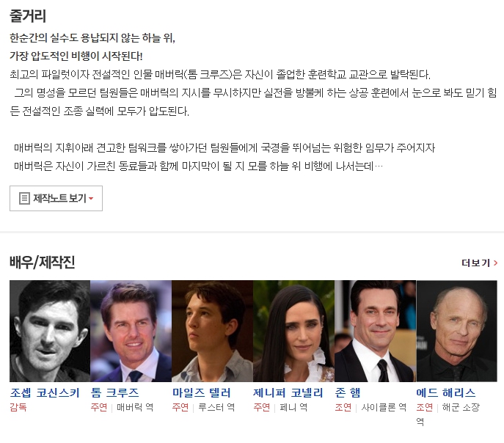Open the 존 햄 actor photo
The width and height of the screenshot is (504, 443).
click(375, 331)
